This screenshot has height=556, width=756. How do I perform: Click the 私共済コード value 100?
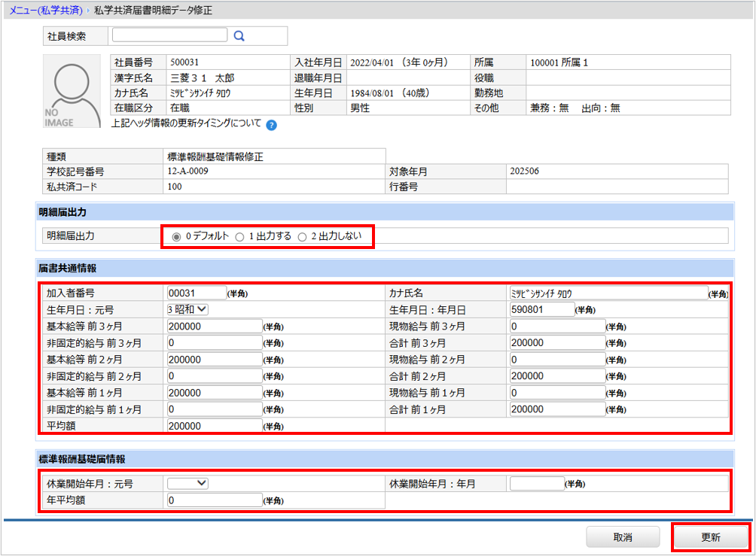(175, 187)
